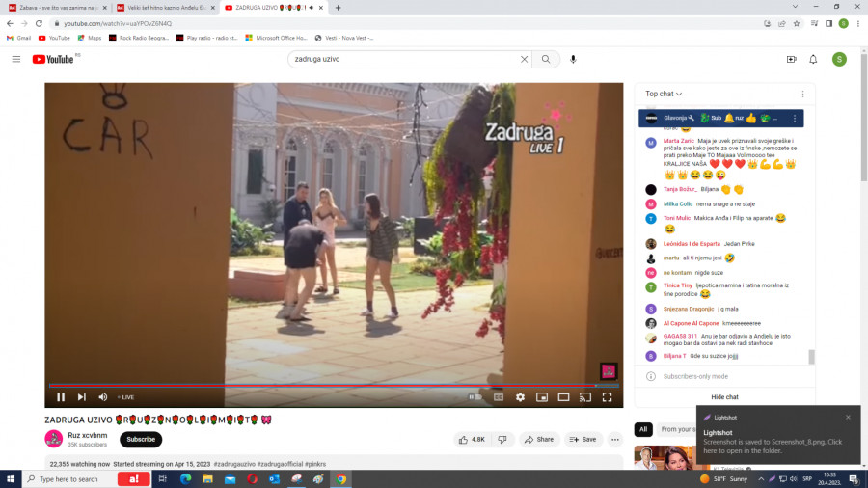
Task: Mute the video volume
Action: coord(102,396)
